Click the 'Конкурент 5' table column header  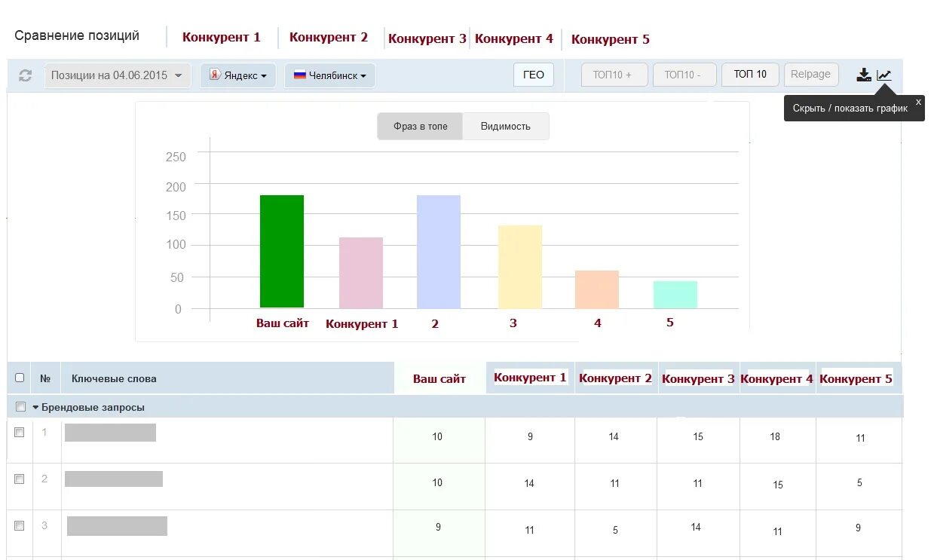tap(856, 378)
